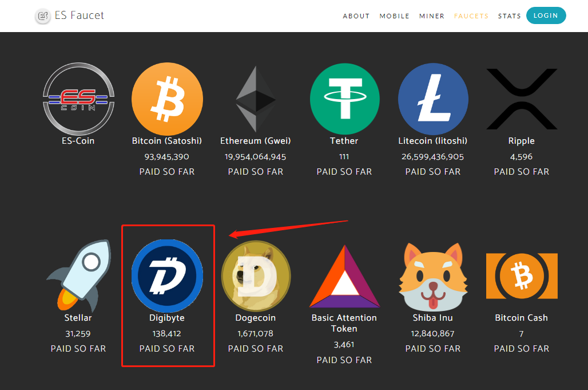Select the Bitcoin orange coin icon
The image size is (588, 390).
click(167, 99)
